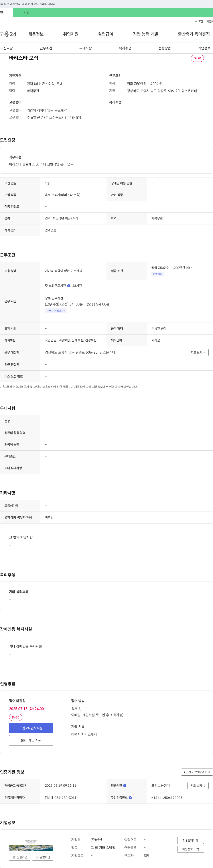The image size is (213, 868).
Task: Open 지도 보기 beside 포항고용센터
Action: (198, 785)
